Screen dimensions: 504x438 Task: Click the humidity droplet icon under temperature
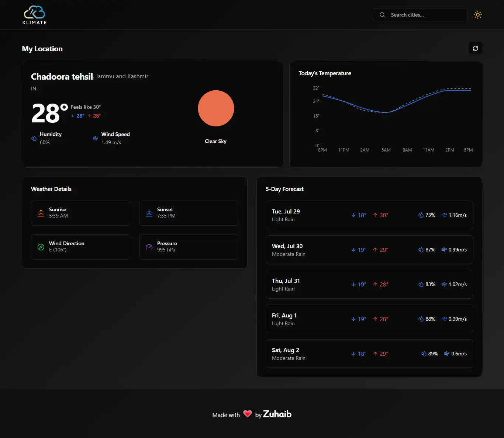[x=34, y=138]
